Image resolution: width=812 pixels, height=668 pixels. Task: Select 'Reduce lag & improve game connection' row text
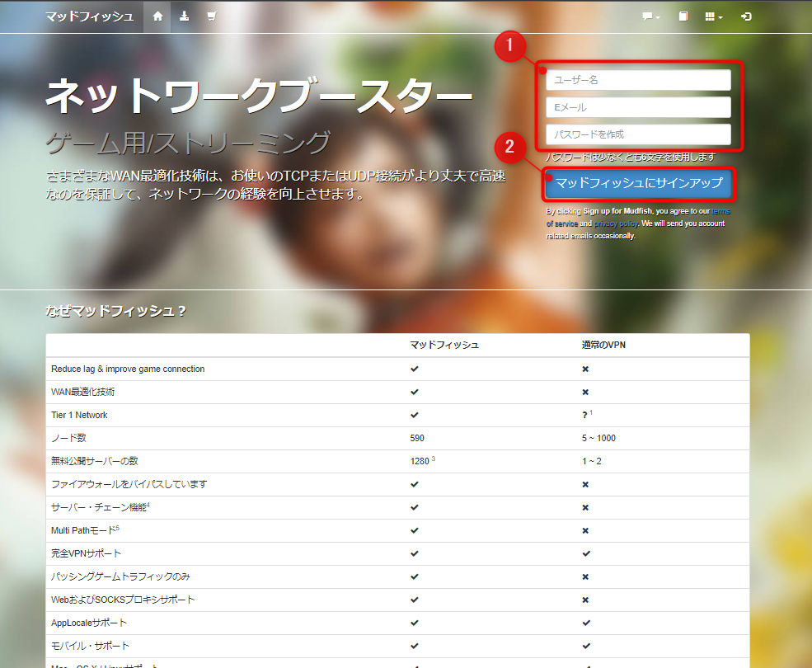coord(128,369)
